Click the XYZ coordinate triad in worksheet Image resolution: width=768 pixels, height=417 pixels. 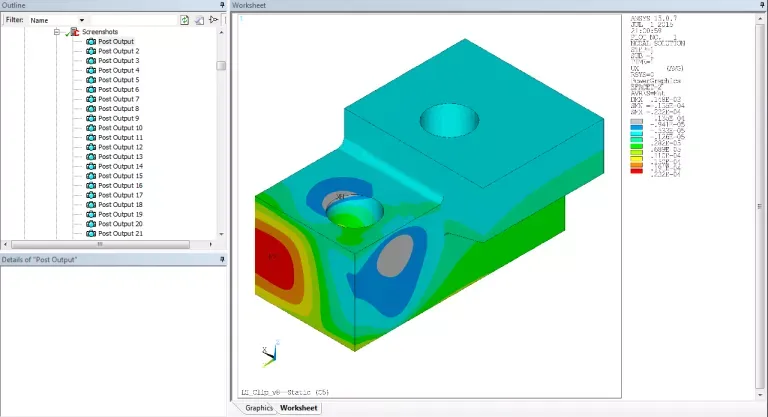(x=270, y=355)
